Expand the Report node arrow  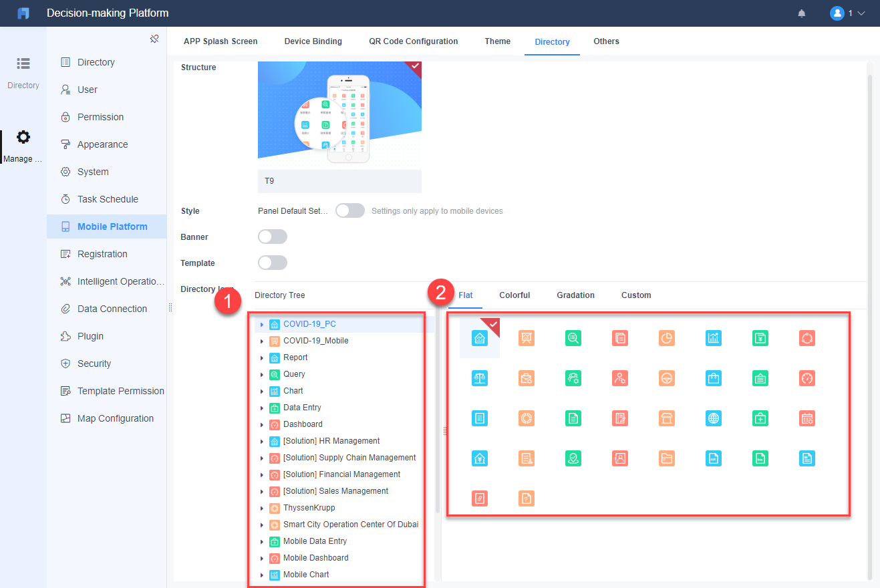coord(262,358)
